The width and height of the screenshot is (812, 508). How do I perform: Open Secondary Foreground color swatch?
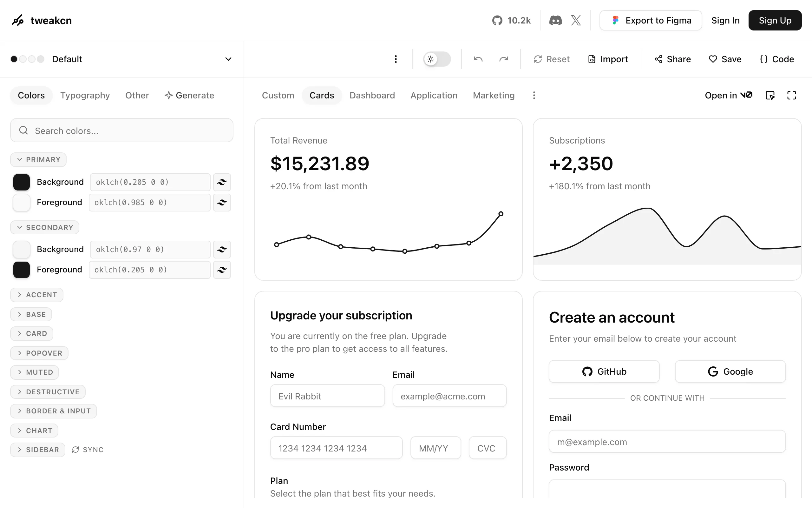pos(22,270)
